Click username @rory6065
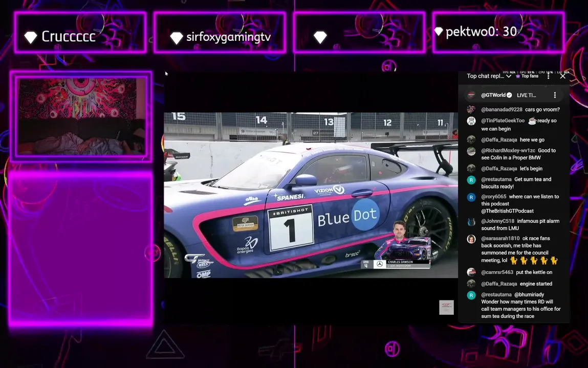The image size is (588, 368). pos(493,197)
